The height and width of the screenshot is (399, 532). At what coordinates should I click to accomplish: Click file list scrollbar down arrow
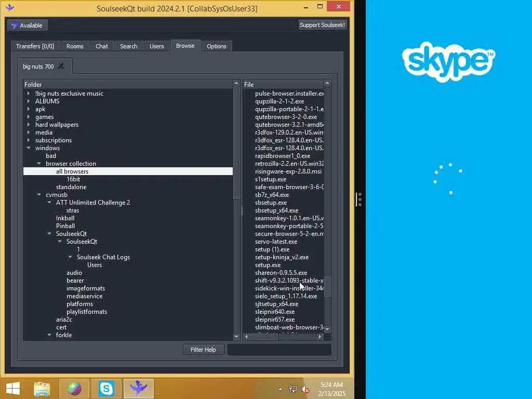[x=327, y=329]
